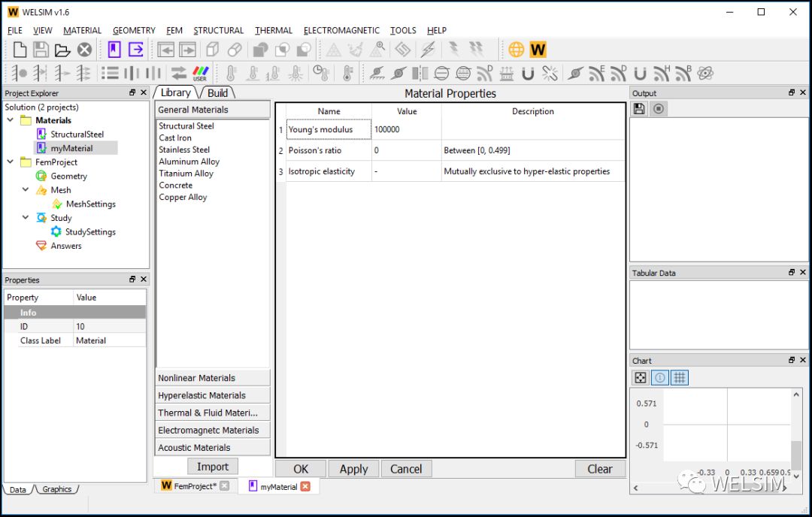
Task: Collapse the Study tree node
Action: [x=26, y=218]
